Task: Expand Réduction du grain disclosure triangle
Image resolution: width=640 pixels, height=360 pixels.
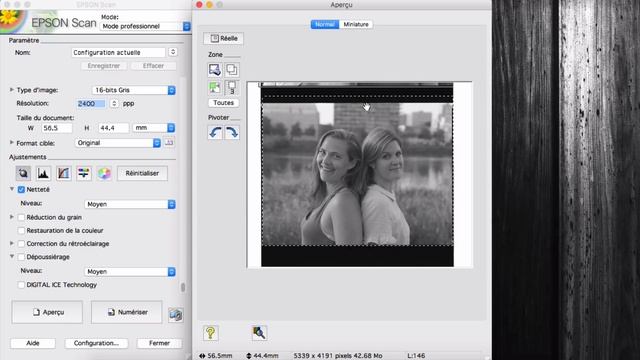Action: (x=11, y=217)
